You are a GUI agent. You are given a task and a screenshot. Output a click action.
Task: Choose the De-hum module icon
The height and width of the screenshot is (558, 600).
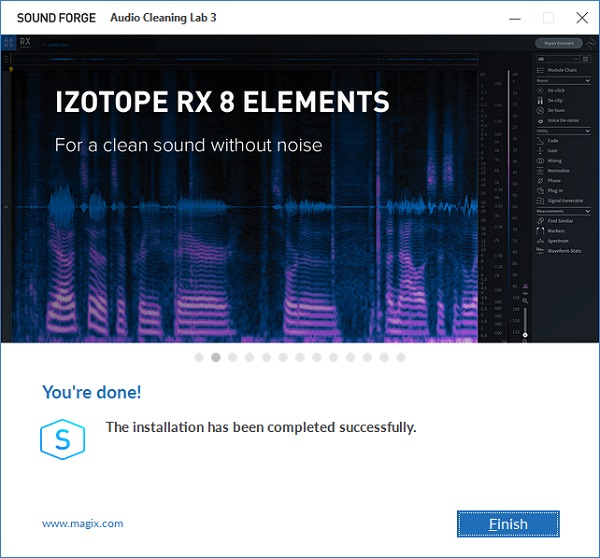(x=540, y=111)
